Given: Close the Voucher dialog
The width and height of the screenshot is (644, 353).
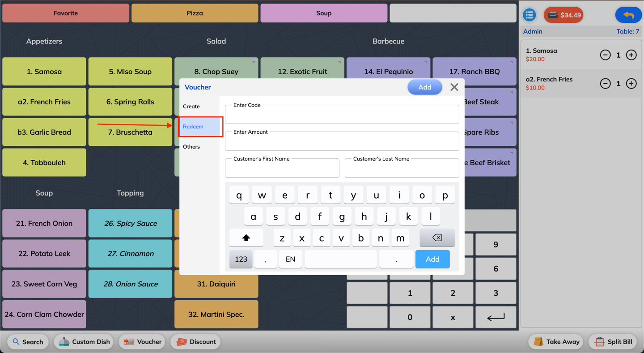Looking at the screenshot, I should 454,87.
